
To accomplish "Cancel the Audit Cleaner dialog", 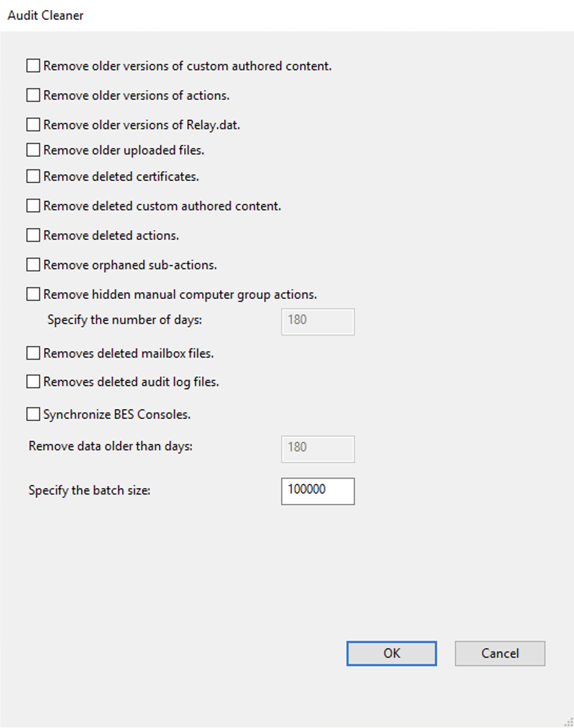I will (499, 653).
